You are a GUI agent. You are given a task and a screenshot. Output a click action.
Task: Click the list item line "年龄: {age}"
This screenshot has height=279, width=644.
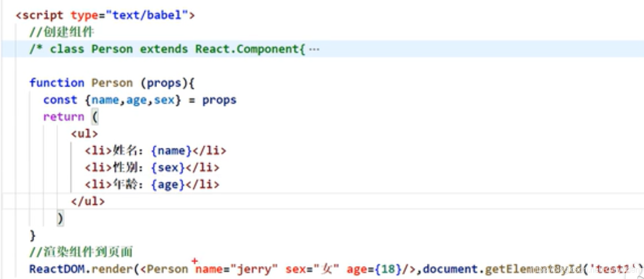tap(152, 185)
